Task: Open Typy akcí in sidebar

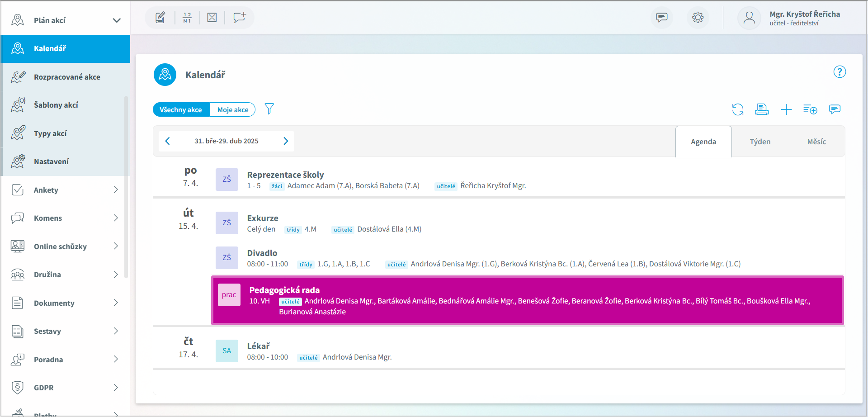Action: point(66,133)
